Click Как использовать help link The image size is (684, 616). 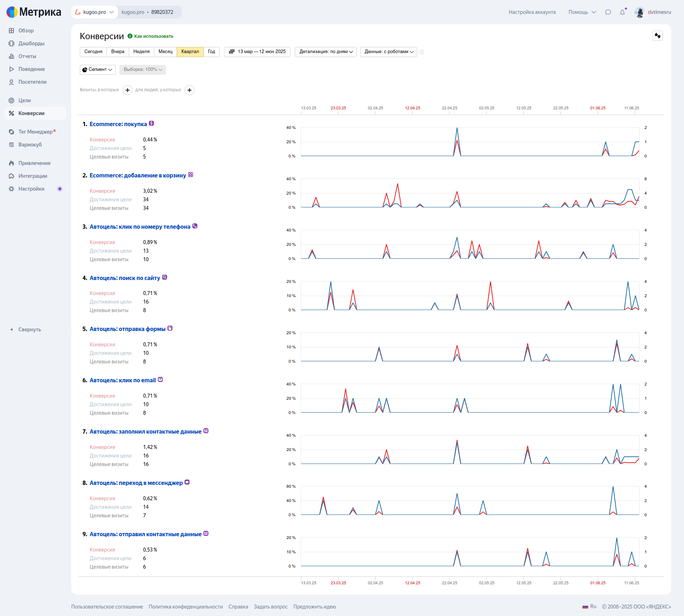154,36
